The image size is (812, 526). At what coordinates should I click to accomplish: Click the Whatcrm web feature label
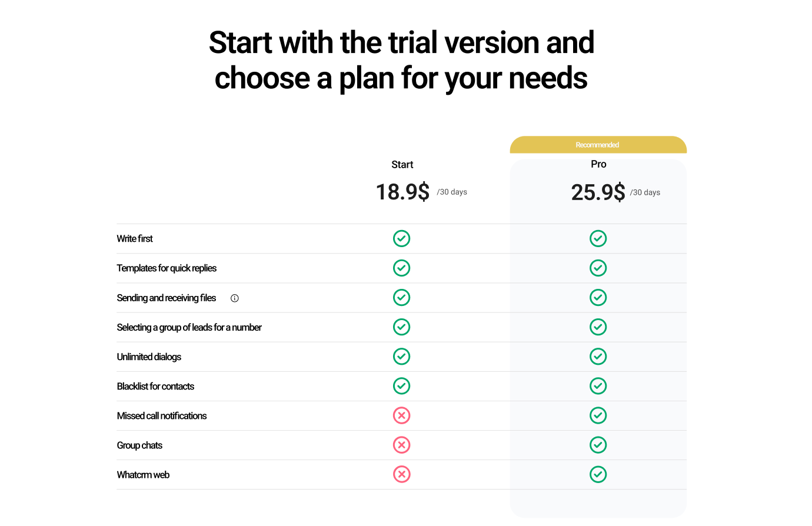point(143,475)
